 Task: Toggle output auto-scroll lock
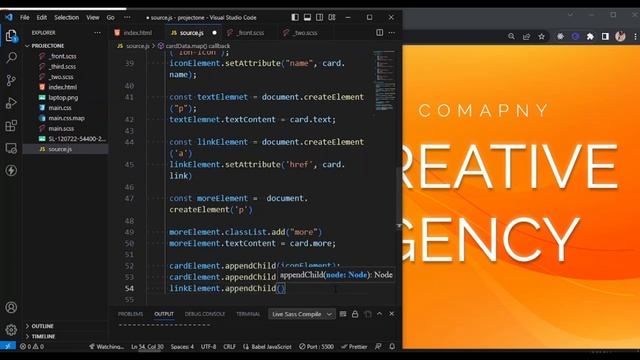pos(355,314)
